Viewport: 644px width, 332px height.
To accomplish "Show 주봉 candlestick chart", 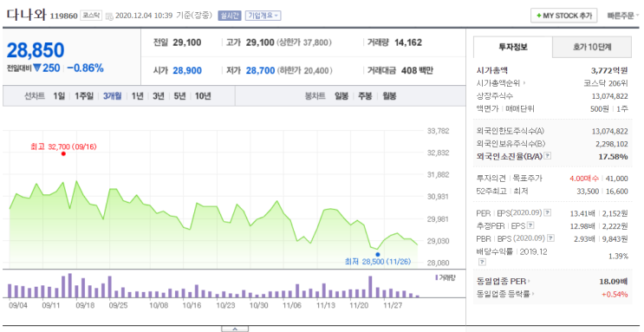I will (x=365, y=96).
